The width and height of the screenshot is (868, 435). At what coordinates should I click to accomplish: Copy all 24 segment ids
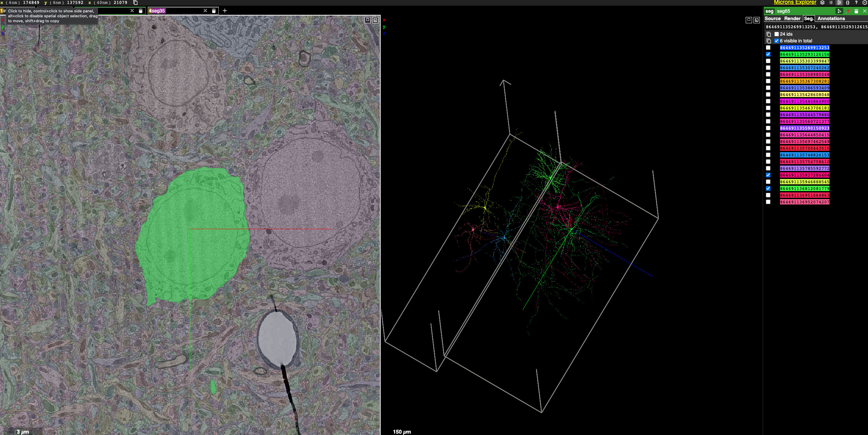[x=769, y=34]
